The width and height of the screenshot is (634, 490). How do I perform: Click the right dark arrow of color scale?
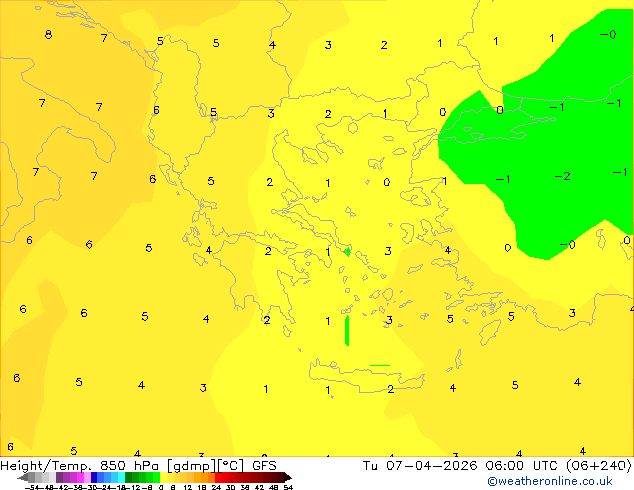pos(288,477)
